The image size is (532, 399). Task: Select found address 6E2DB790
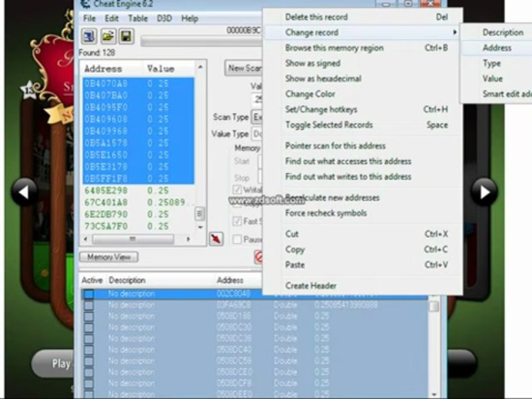coord(139,214)
